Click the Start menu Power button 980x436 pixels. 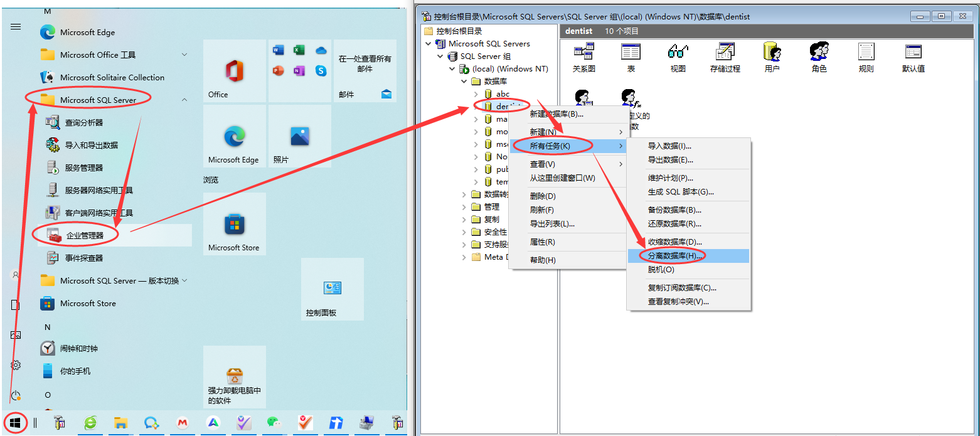point(16,395)
